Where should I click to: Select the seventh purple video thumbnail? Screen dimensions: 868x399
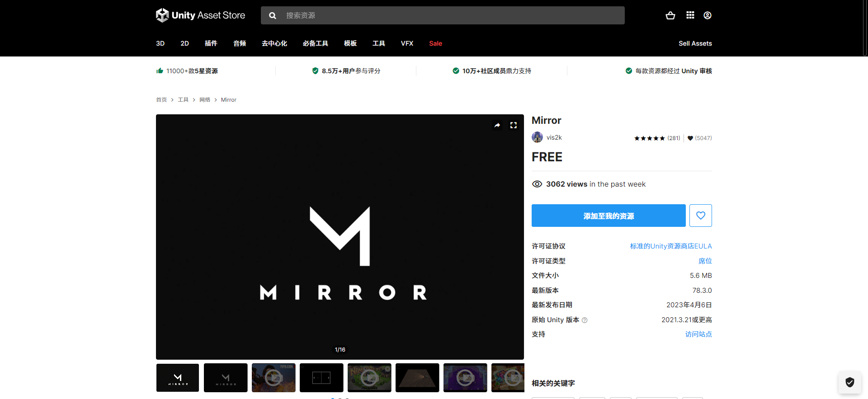click(465, 378)
